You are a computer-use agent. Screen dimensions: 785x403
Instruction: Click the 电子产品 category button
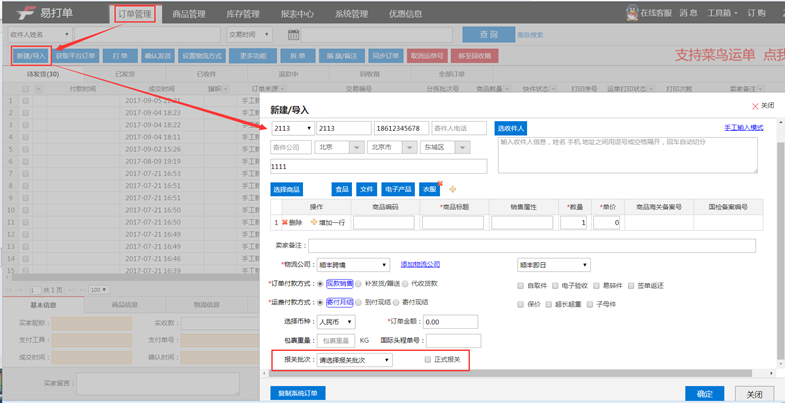pos(399,189)
